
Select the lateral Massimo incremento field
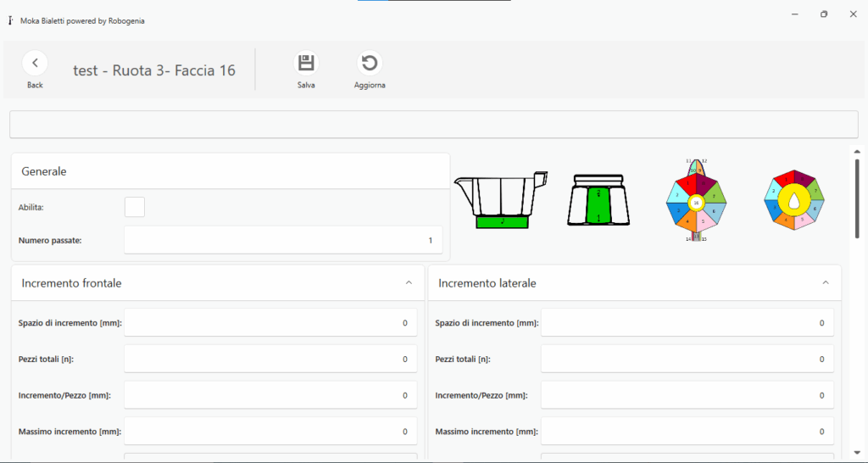pyautogui.click(x=687, y=432)
